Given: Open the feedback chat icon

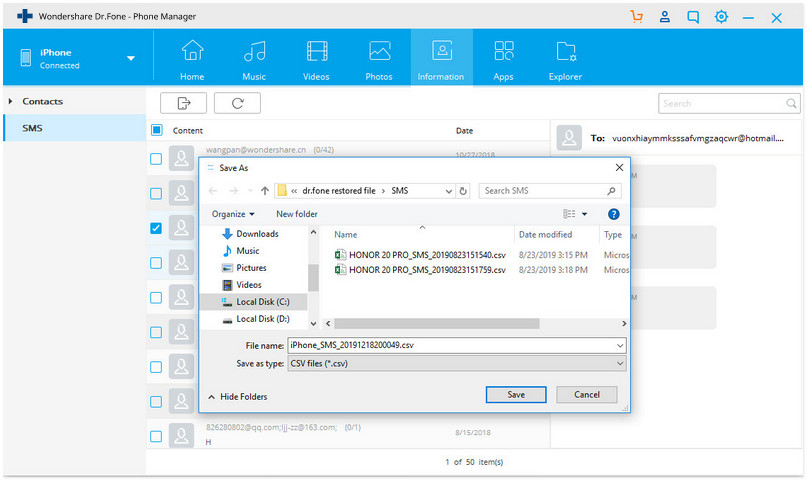Looking at the screenshot, I should 693,17.
